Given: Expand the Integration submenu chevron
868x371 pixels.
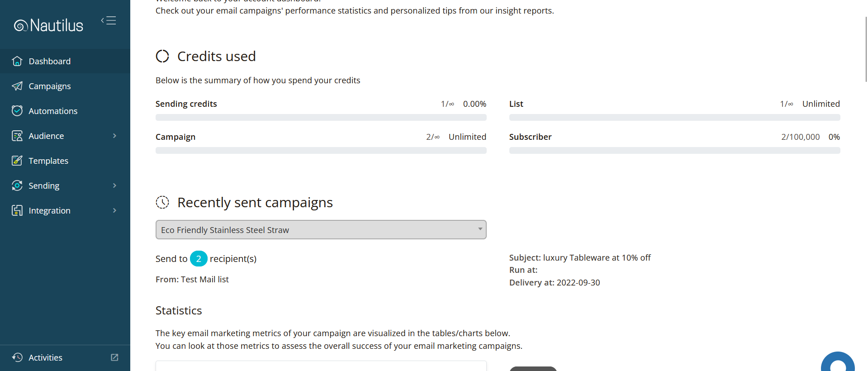Looking at the screenshot, I should [114, 210].
